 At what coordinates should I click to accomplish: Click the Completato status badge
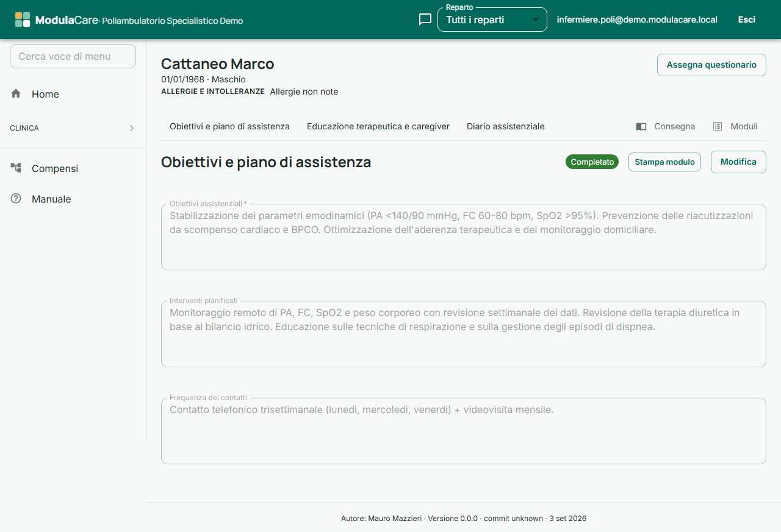(x=592, y=162)
